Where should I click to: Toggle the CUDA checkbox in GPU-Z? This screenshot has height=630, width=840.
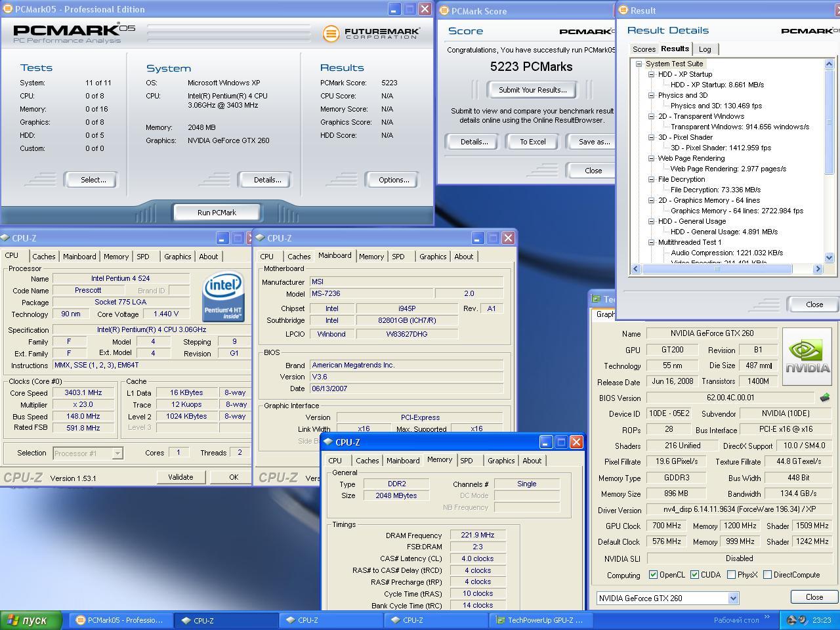(694, 575)
